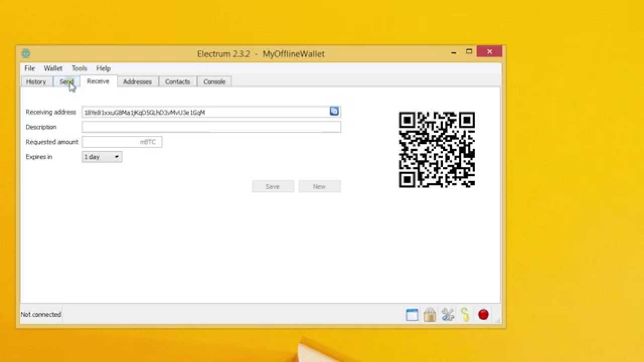Click the receiving address QR code
Image resolution: width=644 pixels, height=362 pixels.
tap(437, 150)
